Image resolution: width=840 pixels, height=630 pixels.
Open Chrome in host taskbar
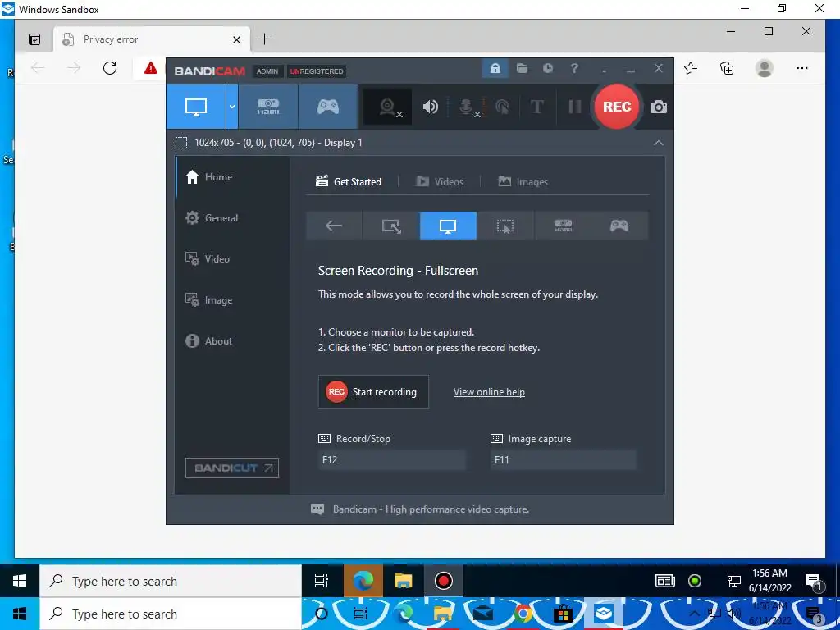tap(523, 614)
